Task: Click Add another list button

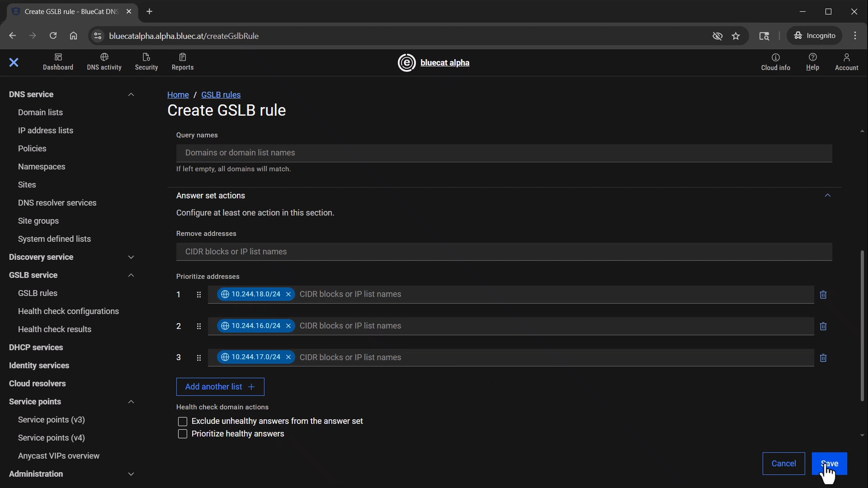Action: [220, 387]
